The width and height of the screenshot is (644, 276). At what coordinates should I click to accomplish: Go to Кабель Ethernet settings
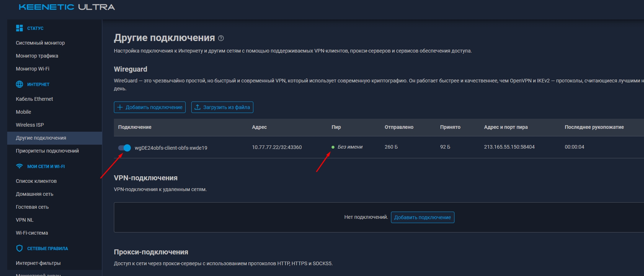point(34,99)
